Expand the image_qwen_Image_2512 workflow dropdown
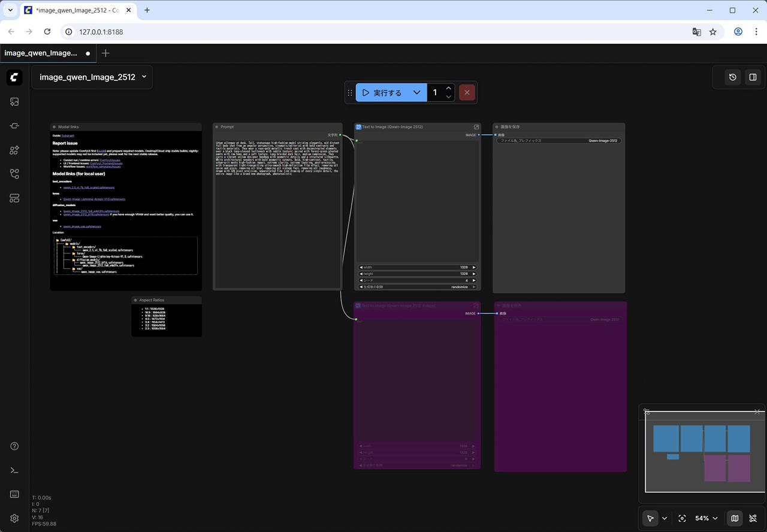The height and width of the screenshot is (532, 767). click(x=144, y=77)
